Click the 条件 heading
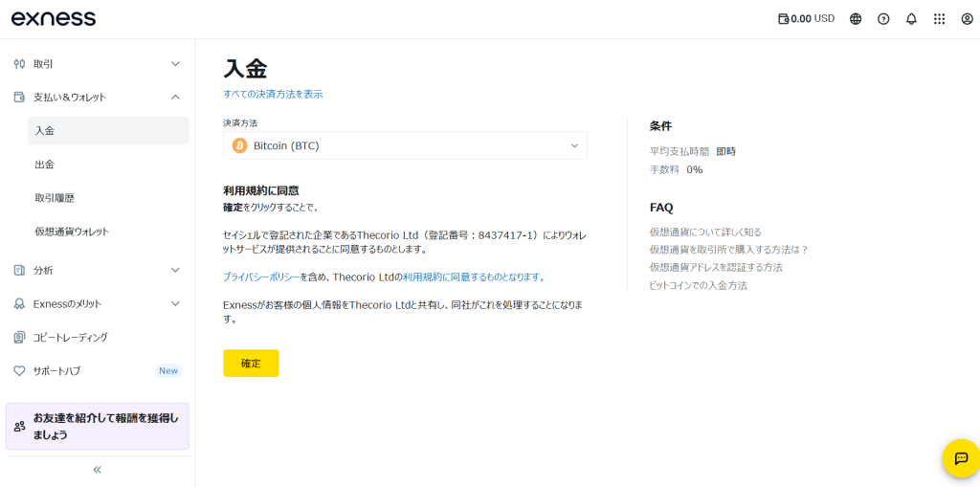 660,125
